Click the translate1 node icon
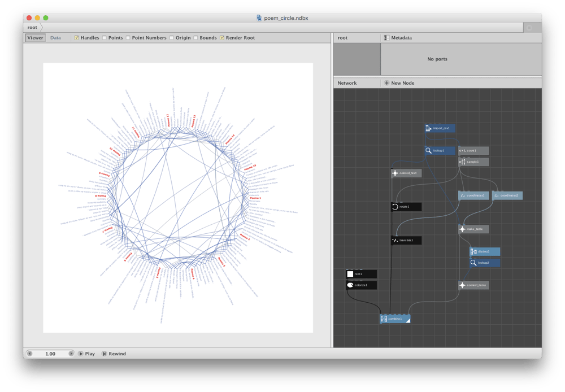 pyautogui.click(x=395, y=240)
